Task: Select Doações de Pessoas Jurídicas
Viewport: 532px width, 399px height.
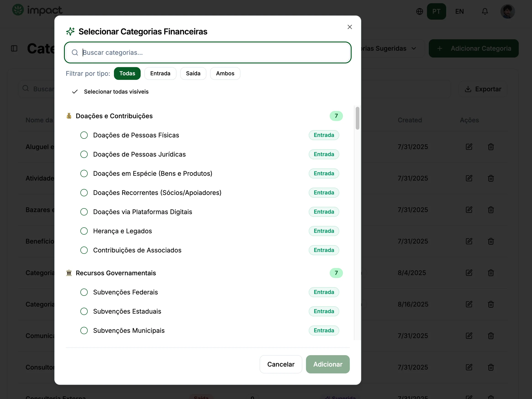Action: (84, 154)
